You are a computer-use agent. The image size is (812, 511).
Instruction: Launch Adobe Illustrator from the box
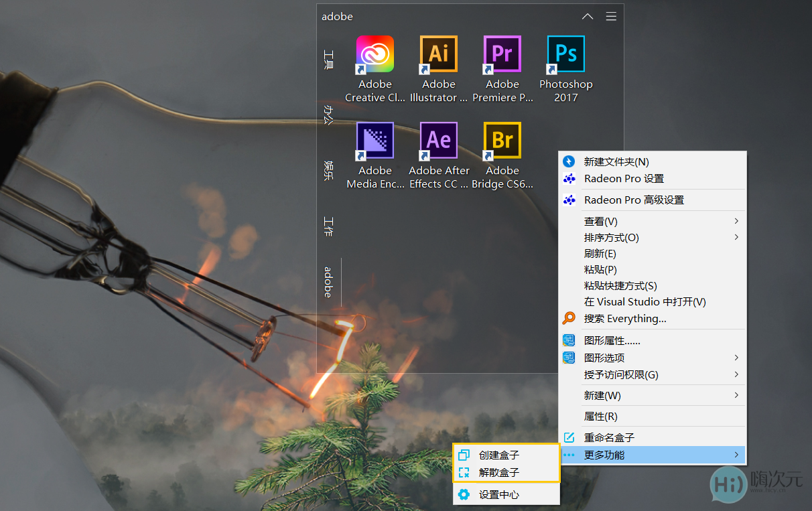tap(439, 54)
